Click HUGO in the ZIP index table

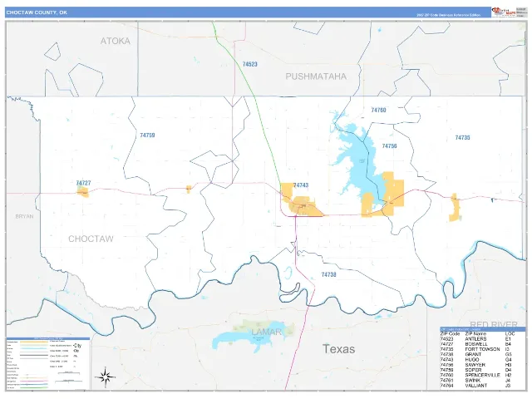pyautogui.click(x=472, y=360)
